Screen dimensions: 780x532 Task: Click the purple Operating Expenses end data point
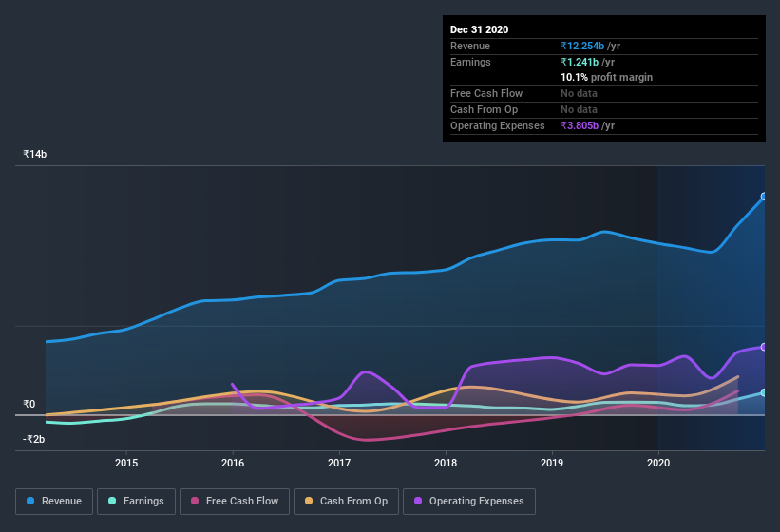coord(764,347)
